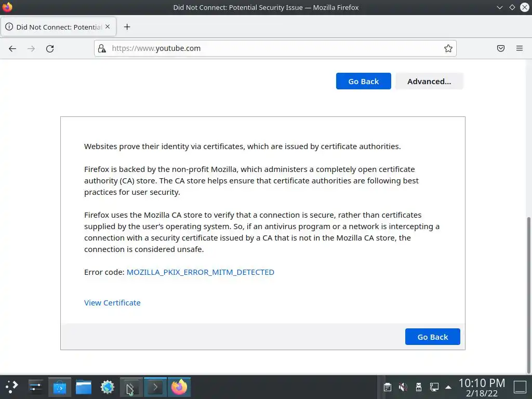Click the title bar down-chevron minimize button
Image resolution: width=532 pixels, height=399 pixels.
click(499, 7)
